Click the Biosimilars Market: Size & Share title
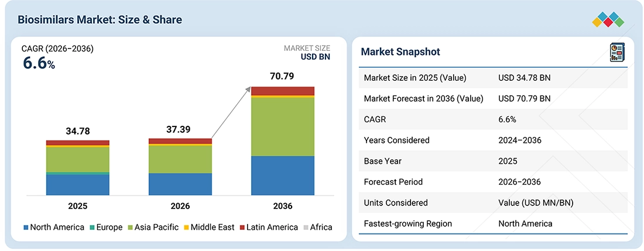This screenshot has height=251, width=644. point(100,19)
